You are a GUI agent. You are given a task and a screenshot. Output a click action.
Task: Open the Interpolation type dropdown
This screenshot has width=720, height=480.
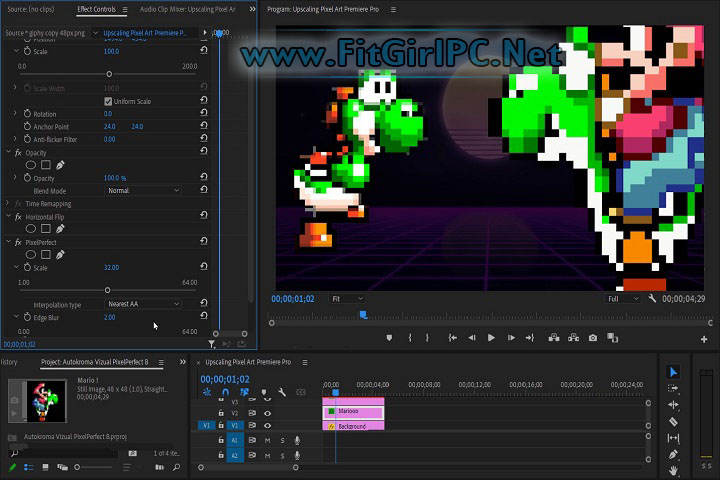[x=143, y=304]
